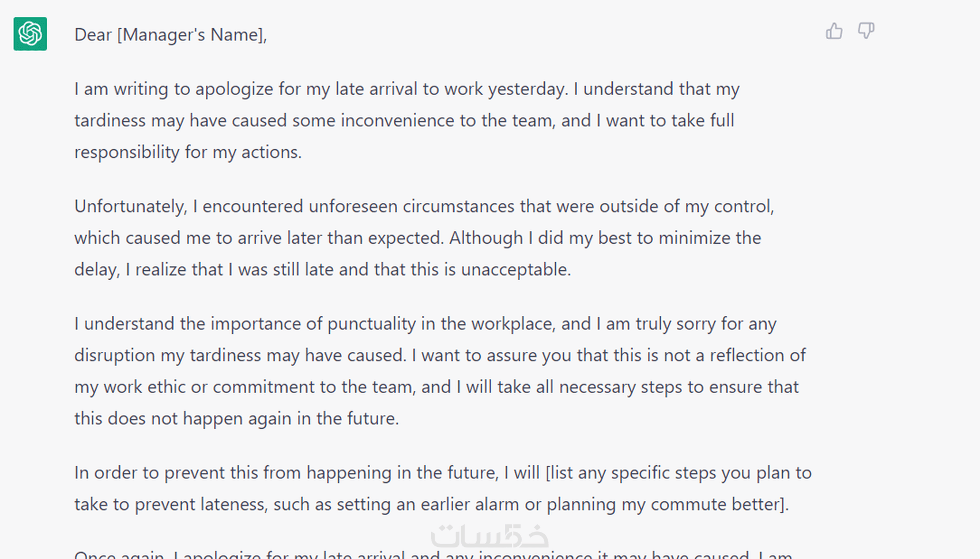
Task: Click the line 'this does not happen again in the future.'
Action: (x=236, y=418)
